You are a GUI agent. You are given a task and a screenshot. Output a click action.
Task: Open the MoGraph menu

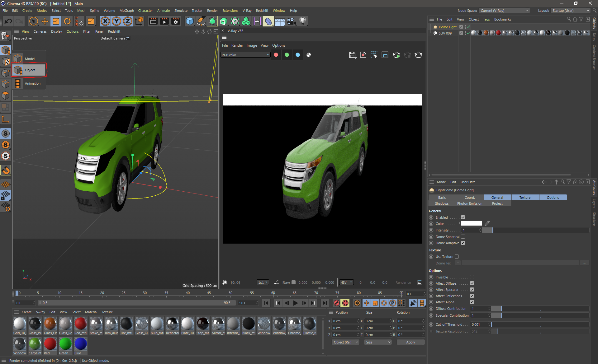(126, 11)
